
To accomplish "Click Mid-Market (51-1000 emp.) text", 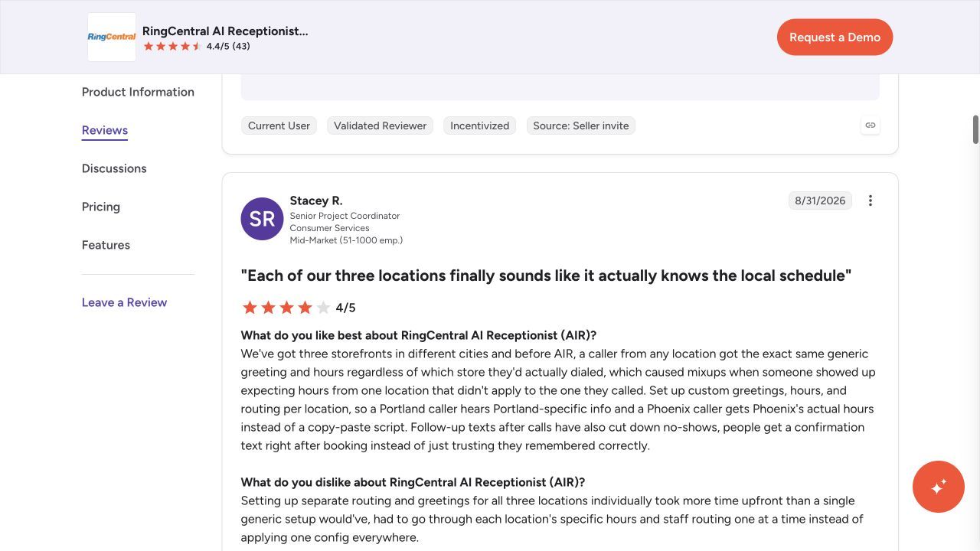I will pos(346,240).
